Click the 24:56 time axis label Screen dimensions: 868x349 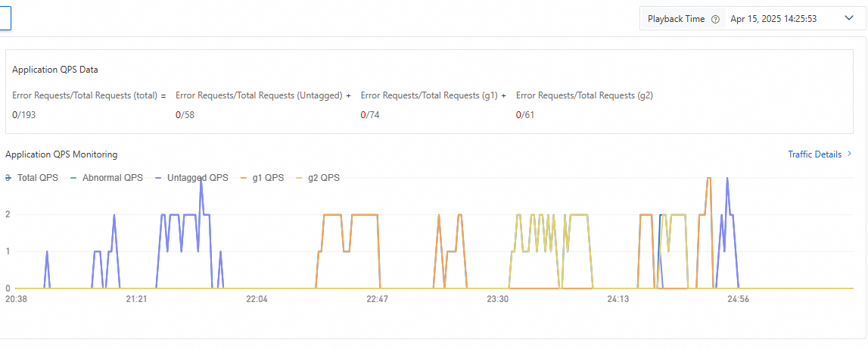(x=739, y=299)
